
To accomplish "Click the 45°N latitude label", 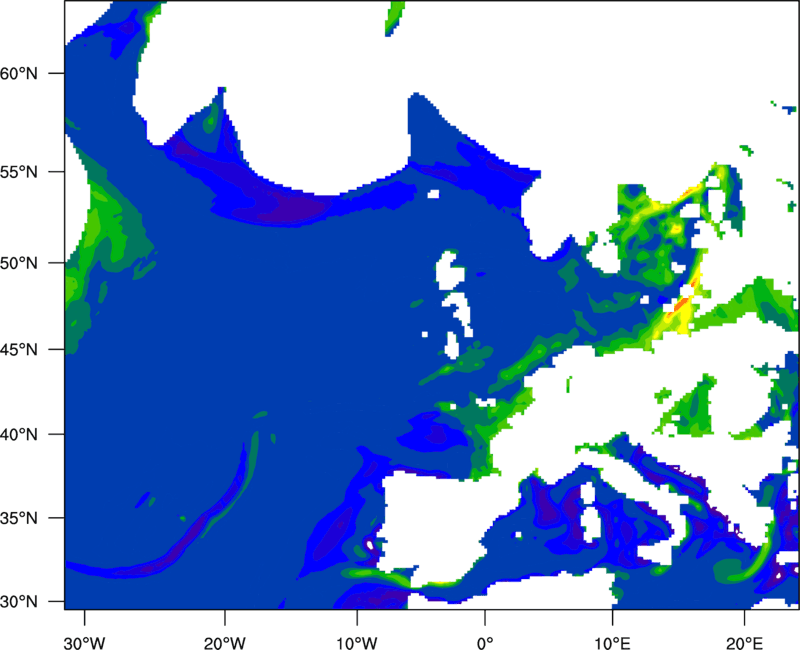I will pyautogui.click(x=19, y=350).
